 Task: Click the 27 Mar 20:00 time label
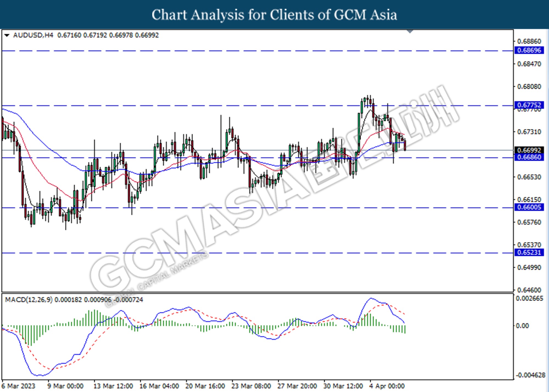[297, 386]
